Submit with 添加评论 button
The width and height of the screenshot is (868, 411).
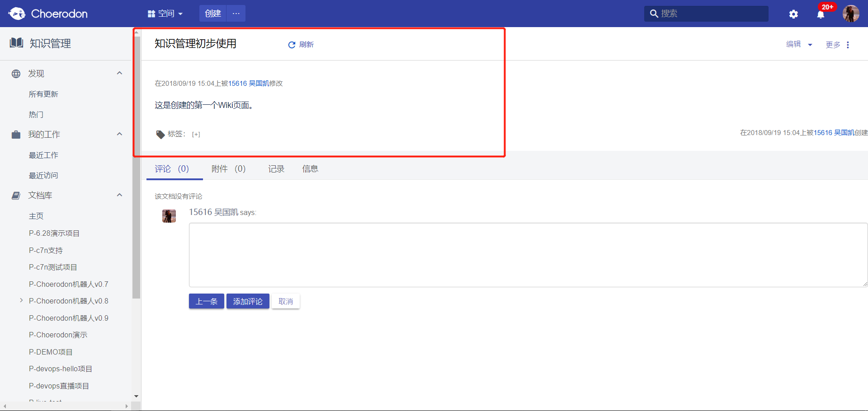point(248,301)
